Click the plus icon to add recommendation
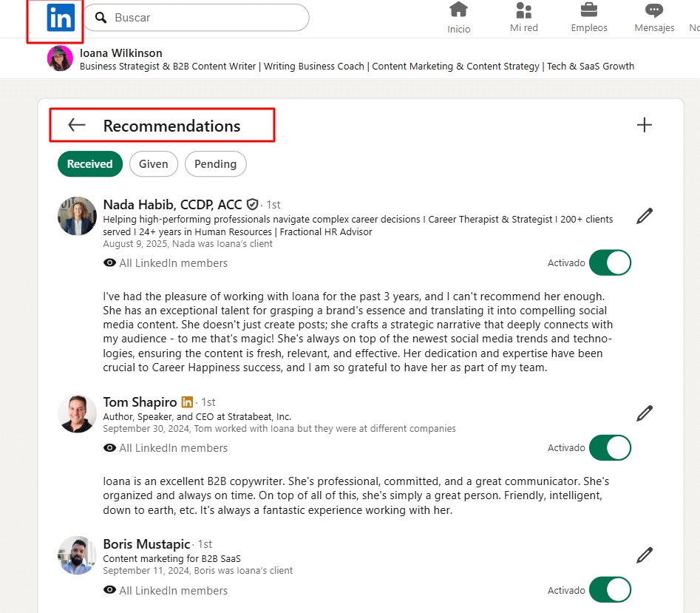Image resolution: width=700 pixels, height=613 pixels. click(x=644, y=125)
